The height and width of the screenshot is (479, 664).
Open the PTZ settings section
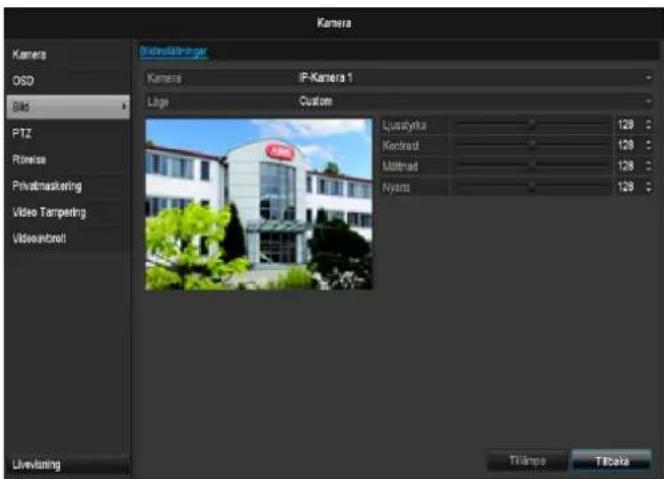68,133
